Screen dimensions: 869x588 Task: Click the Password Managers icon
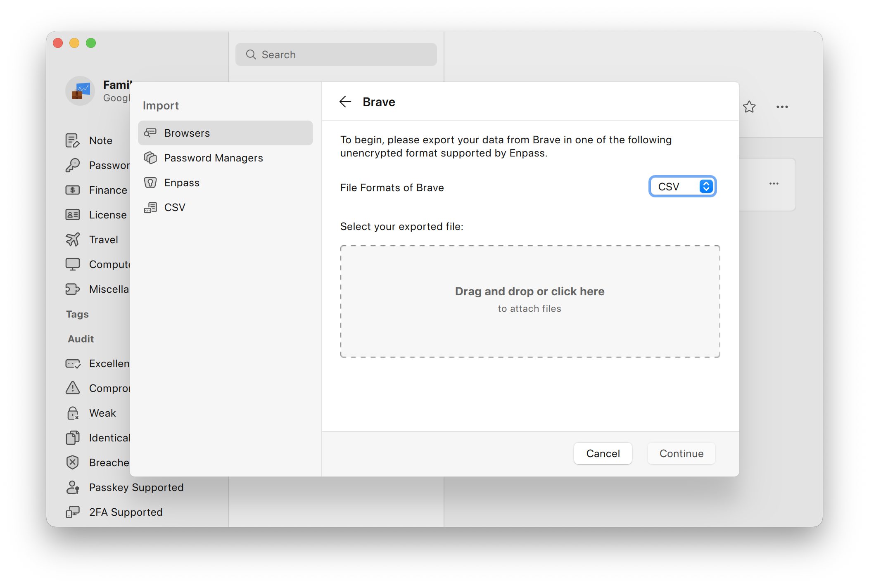click(150, 158)
